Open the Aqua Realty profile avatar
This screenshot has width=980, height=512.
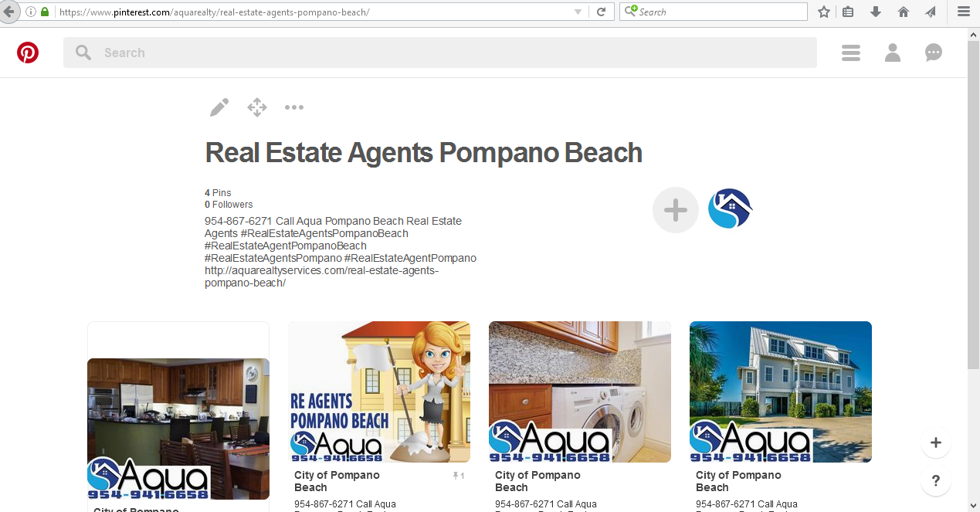pos(730,209)
